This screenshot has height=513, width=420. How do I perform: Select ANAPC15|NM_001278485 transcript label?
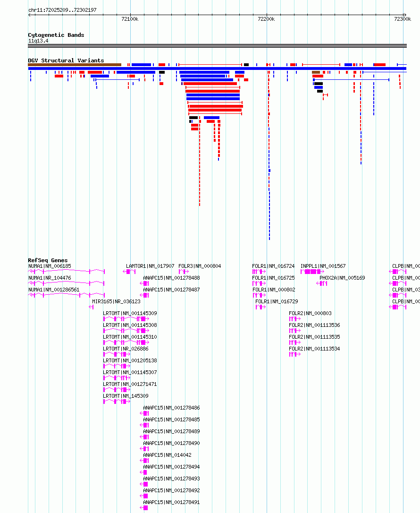point(172,420)
